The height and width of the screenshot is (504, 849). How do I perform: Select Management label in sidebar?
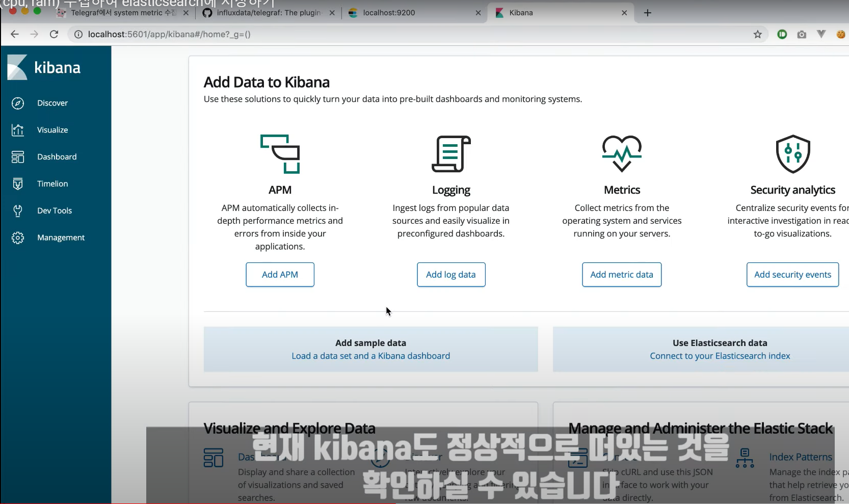pyautogui.click(x=61, y=237)
